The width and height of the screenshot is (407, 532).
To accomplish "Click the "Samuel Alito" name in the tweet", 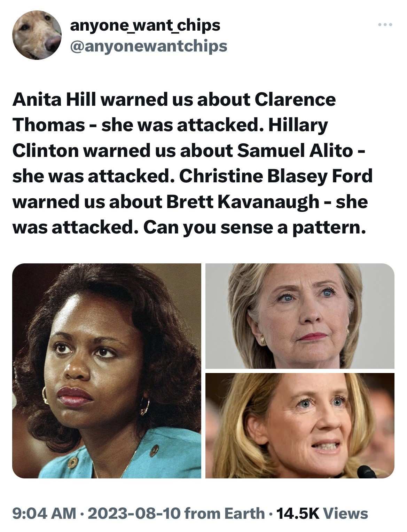I will pos(295,151).
